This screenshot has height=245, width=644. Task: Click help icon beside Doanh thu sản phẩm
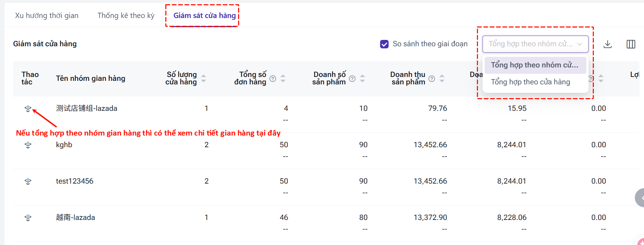[432, 79]
